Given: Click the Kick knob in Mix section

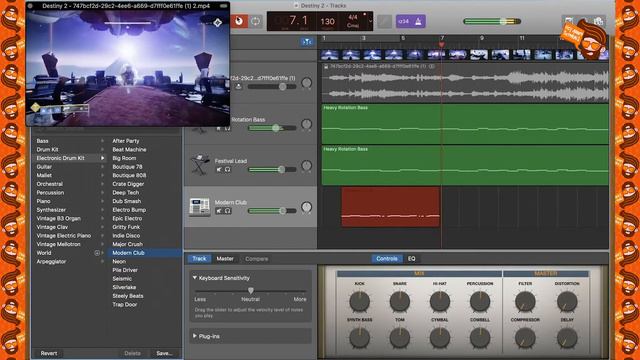Looking at the screenshot, I should coord(360,302).
